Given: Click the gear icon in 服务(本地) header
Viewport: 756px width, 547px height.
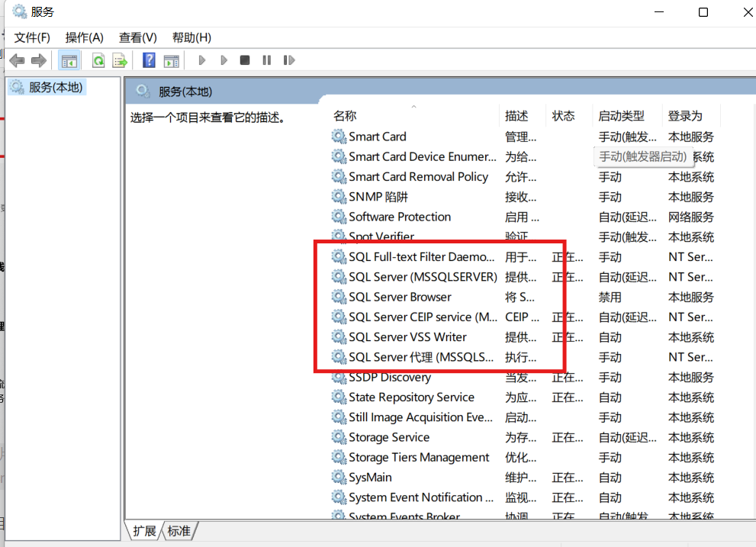Looking at the screenshot, I should point(143,92).
